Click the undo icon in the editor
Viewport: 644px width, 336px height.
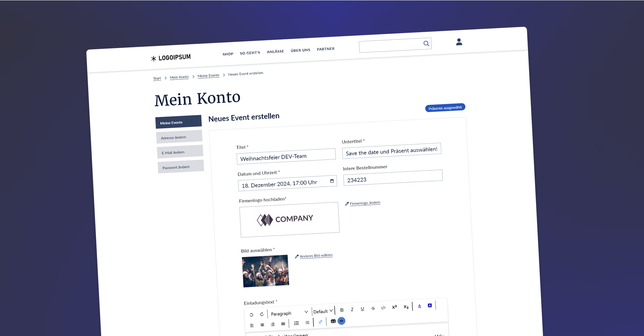tap(251, 315)
